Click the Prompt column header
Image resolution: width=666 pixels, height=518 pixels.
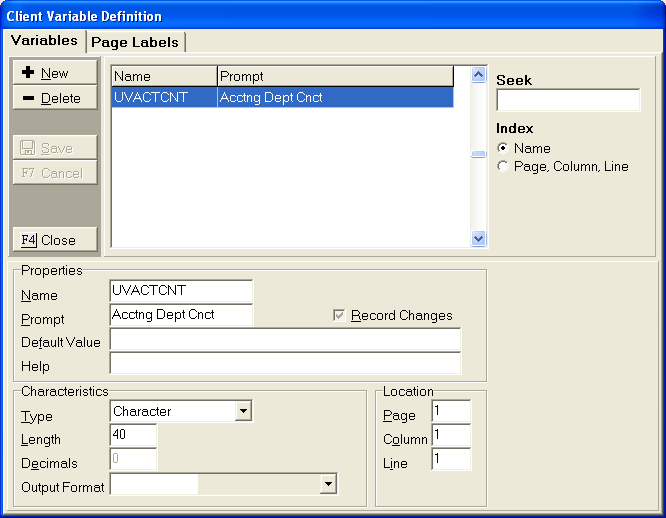point(334,76)
